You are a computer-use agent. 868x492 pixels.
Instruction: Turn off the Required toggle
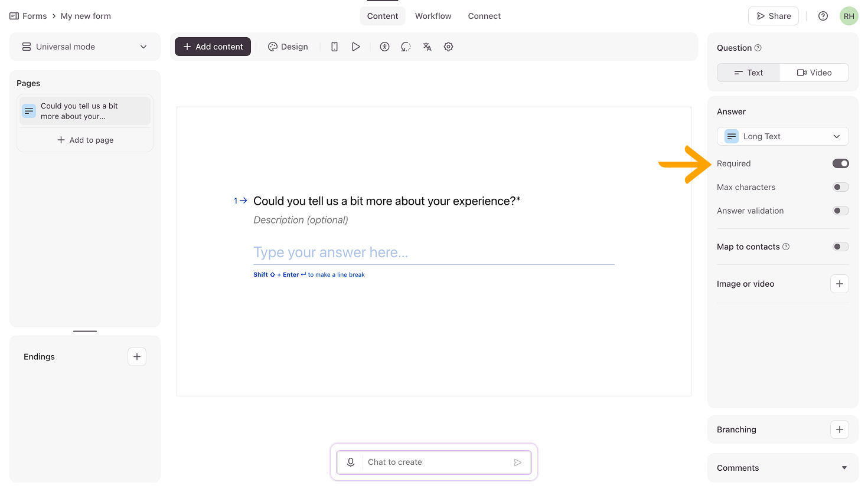(840, 163)
